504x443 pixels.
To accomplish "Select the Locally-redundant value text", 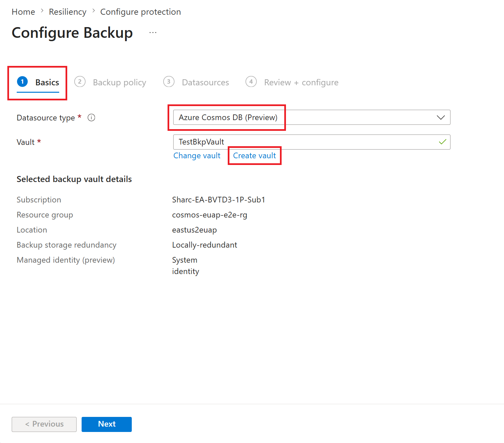I will pos(205,245).
